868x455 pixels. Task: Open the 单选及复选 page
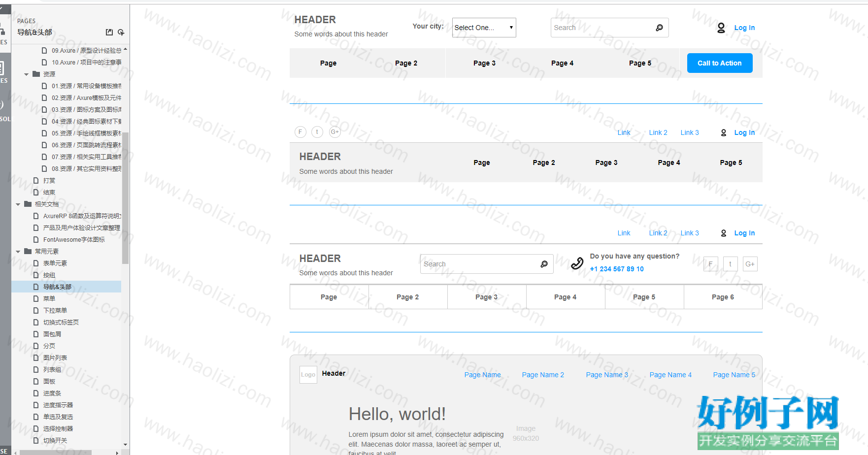(58, 417)
